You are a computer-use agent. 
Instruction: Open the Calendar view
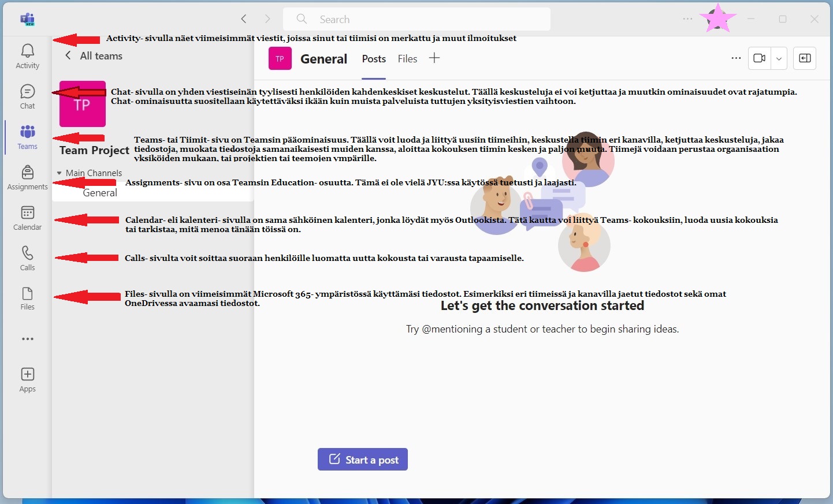(x=27, y=218)
